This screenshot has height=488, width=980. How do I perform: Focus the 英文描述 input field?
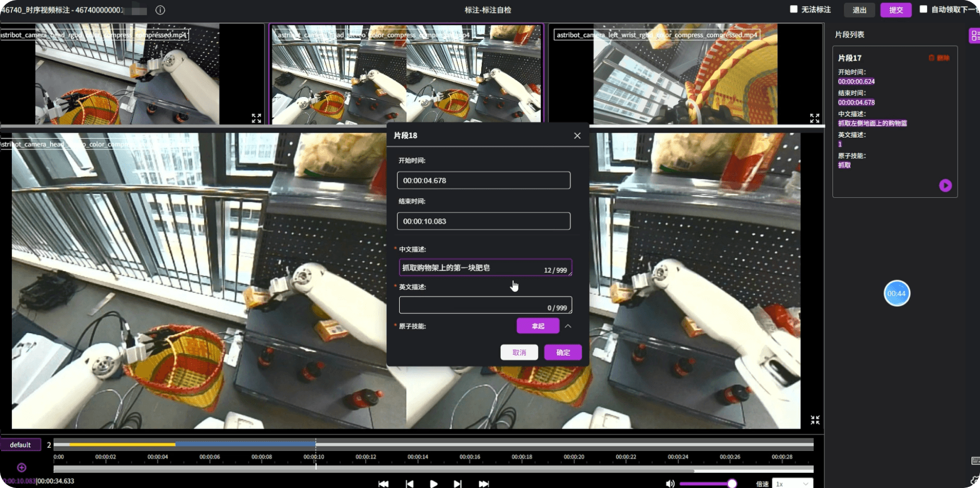click(x=485, y=305)
